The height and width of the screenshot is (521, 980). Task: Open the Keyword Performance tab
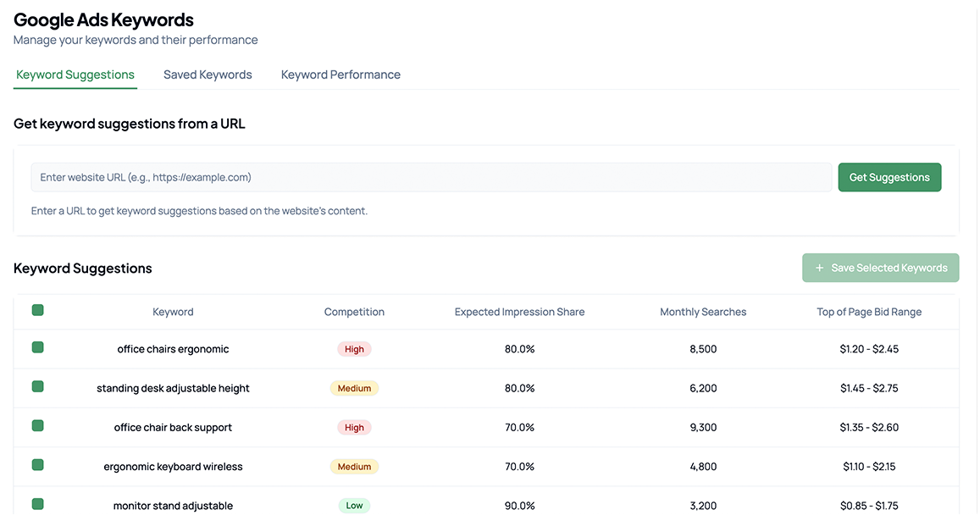click(x=341, y=75)
